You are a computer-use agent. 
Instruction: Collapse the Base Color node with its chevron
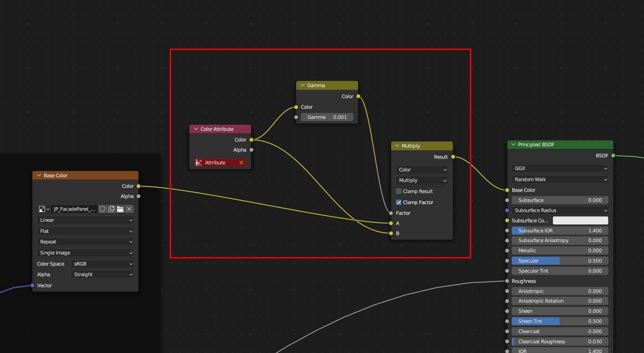click(x=39, y=175)
